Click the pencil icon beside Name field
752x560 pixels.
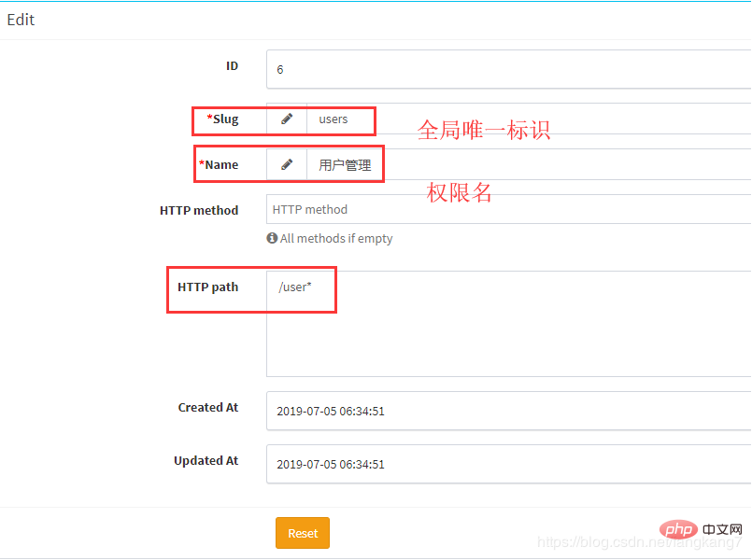tap(287, 165)
